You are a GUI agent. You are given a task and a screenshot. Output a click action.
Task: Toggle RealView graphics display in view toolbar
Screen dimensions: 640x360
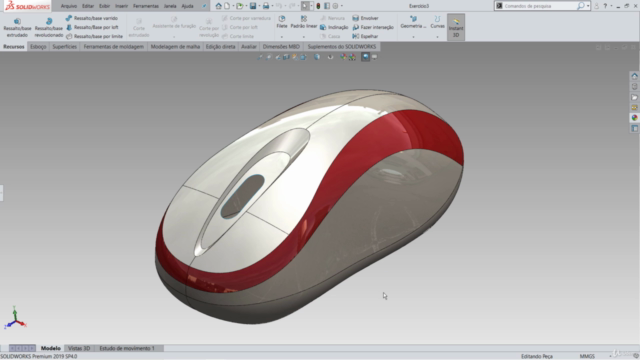(365, 57)
